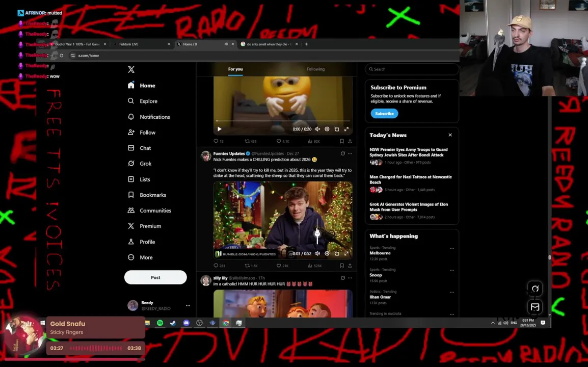
Task: Open more options for Snoop trend
Action: coord(452,271)
